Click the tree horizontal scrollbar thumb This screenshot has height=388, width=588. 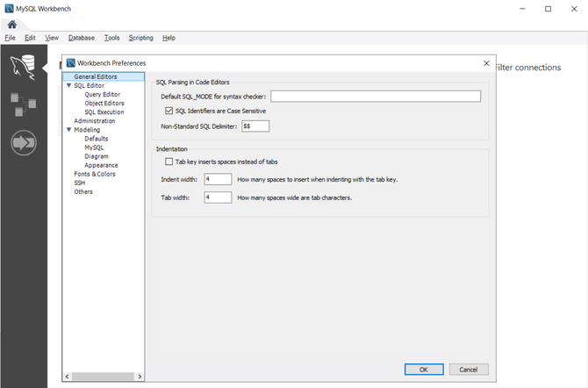(104, 377)
